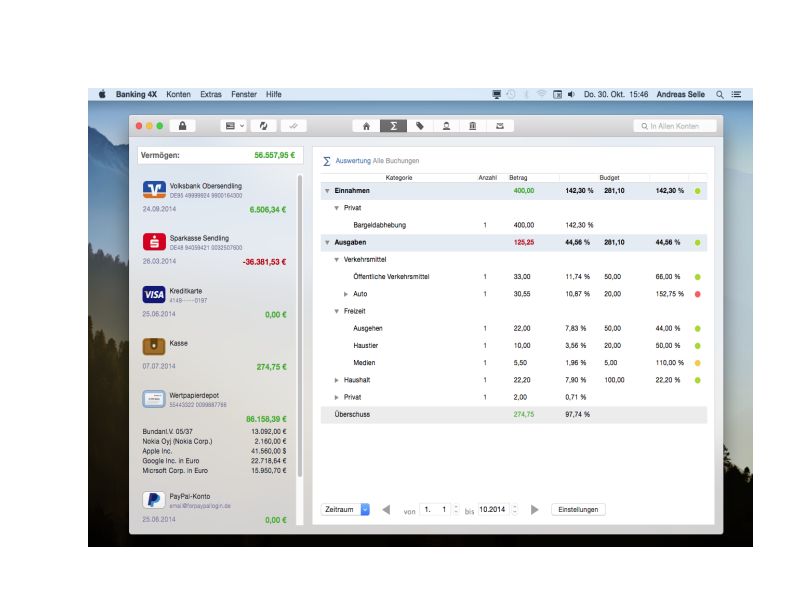Image resolution: width=800 pixels, height=600 pixels.
Task: Open the Extras menu
Action: point(211,94)
